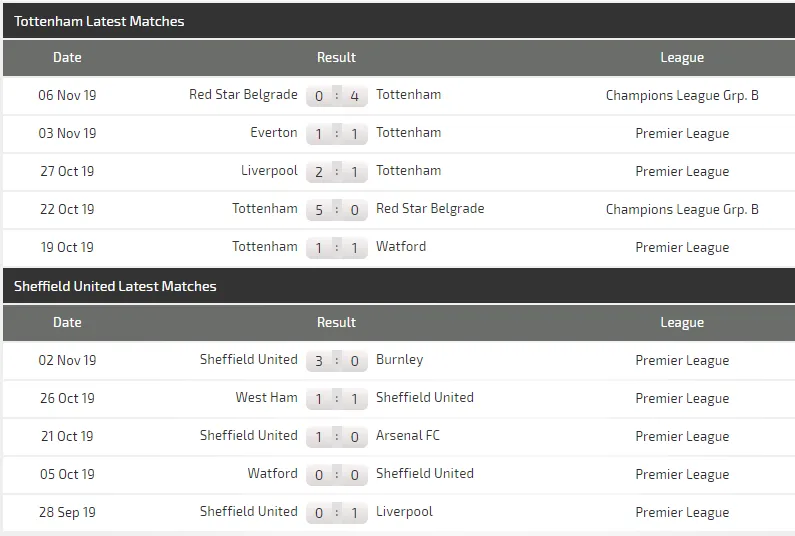Click the 3:0 score of Sheffield United vs Burnley

337,361
